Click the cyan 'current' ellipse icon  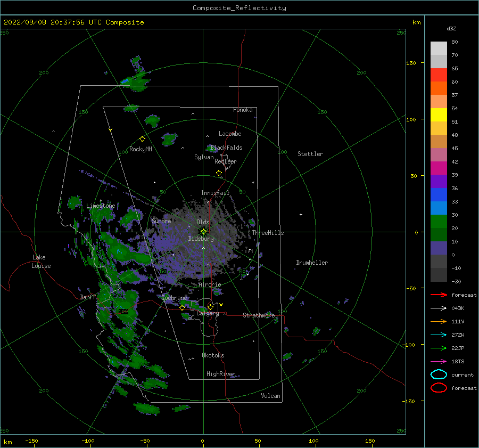click(439, 374)
